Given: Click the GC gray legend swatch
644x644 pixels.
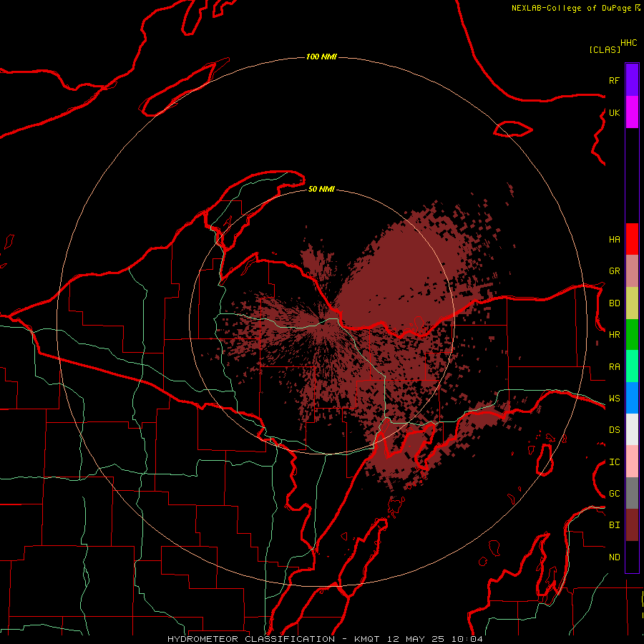Looking at the screenshot, I should pyautogui.click(x=632, y=493).
